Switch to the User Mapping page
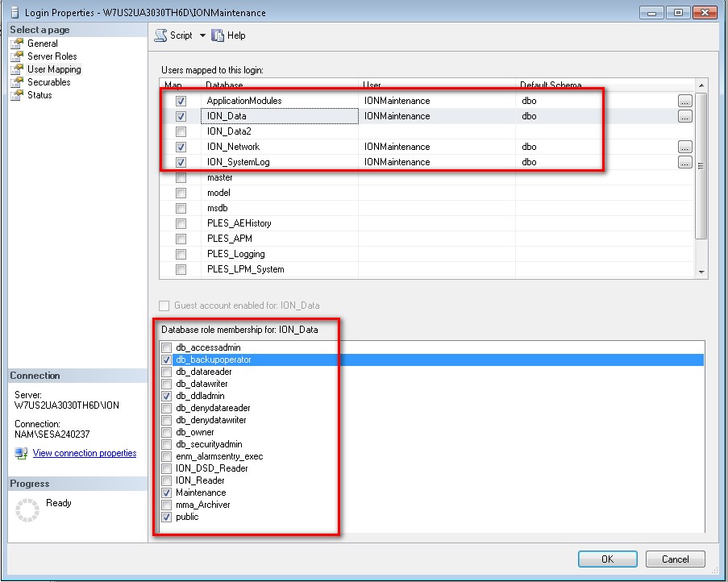This screenshot has height=582, width=728. click(x=54, y=69)
